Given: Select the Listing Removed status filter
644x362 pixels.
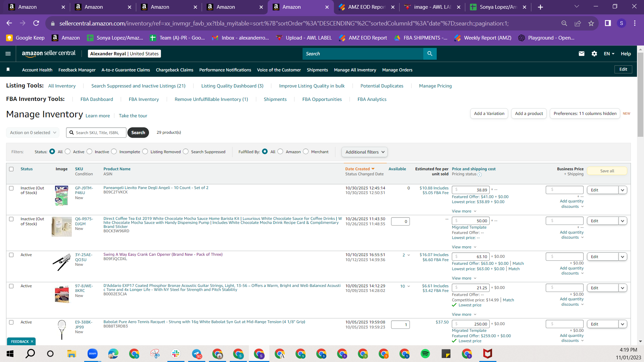Looking at the screenshot, I should point(145,152).
